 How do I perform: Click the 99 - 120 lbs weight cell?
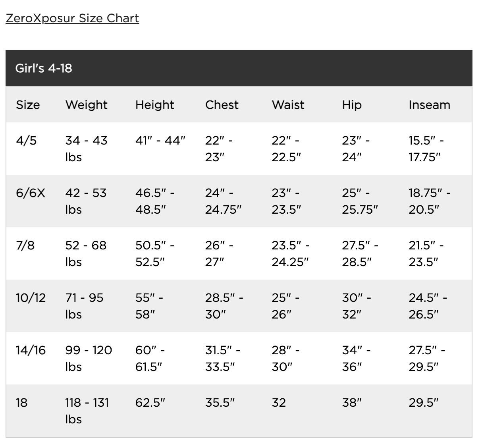pyautogui.click(x=89, y=358)
